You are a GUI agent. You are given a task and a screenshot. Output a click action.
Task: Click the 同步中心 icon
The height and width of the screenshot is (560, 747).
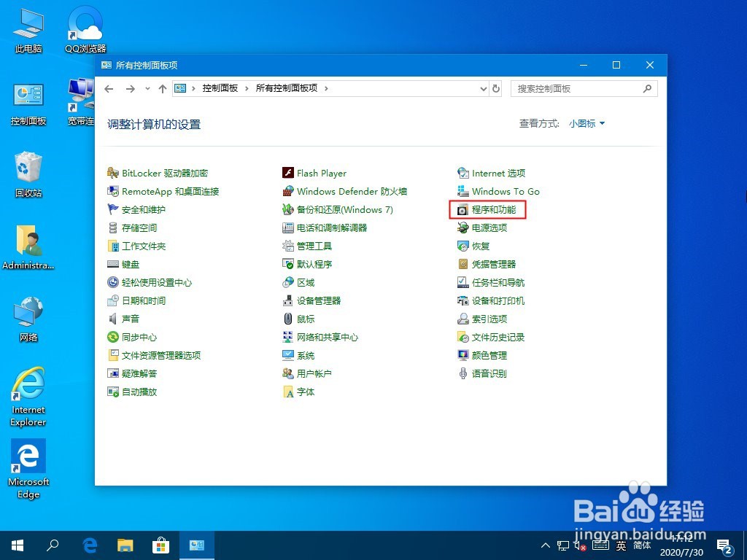113,337
